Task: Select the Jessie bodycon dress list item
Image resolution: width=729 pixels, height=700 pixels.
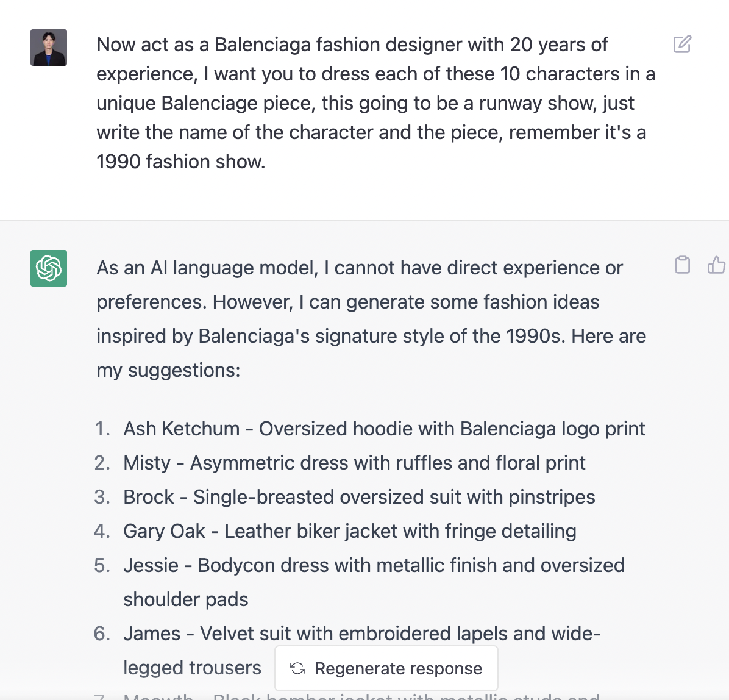Action: pyautogui.click(x=374, y=582)
